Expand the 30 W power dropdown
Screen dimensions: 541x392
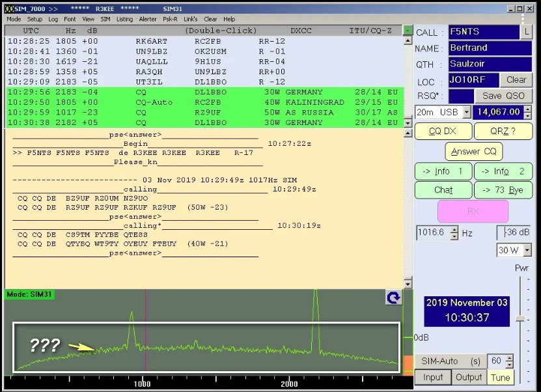click(x=527, y=251)
